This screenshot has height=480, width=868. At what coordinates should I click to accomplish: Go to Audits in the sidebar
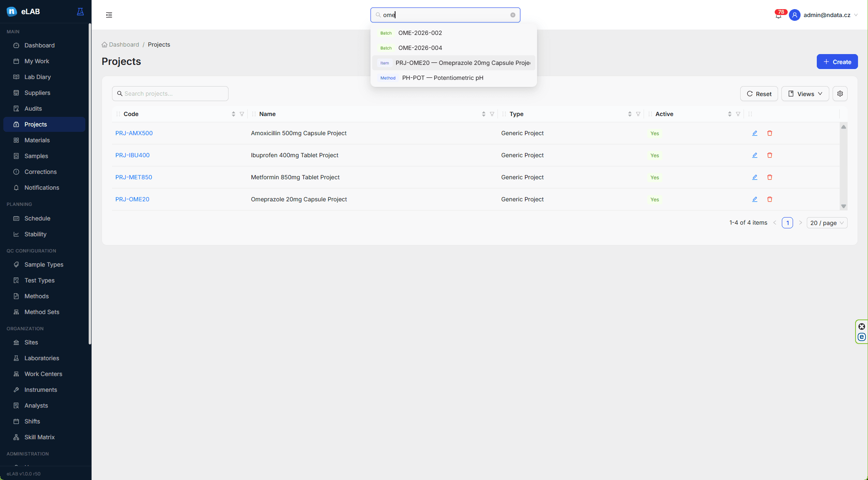[44, 109]
